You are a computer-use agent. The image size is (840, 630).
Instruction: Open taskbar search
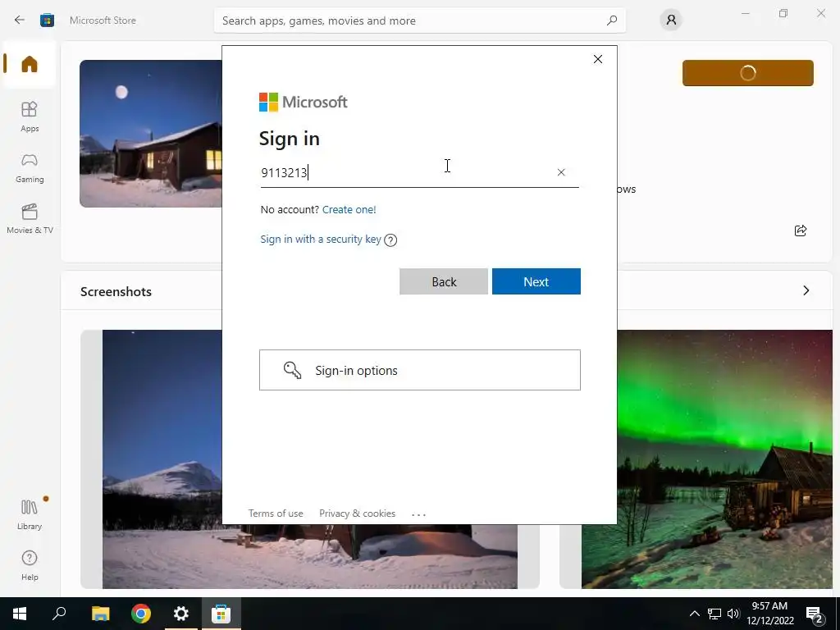pos(59,614)
